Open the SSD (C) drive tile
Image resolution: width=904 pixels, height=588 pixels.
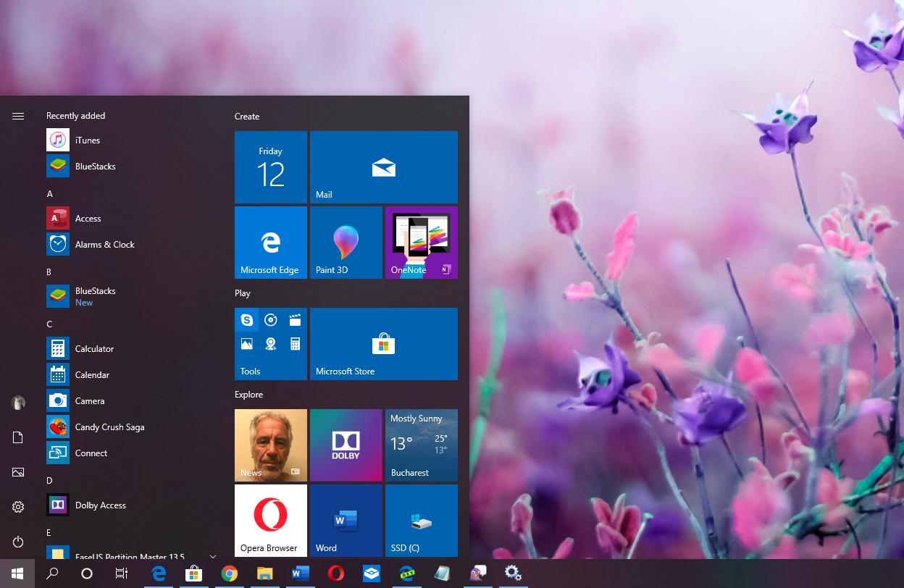tap(422, 521)
